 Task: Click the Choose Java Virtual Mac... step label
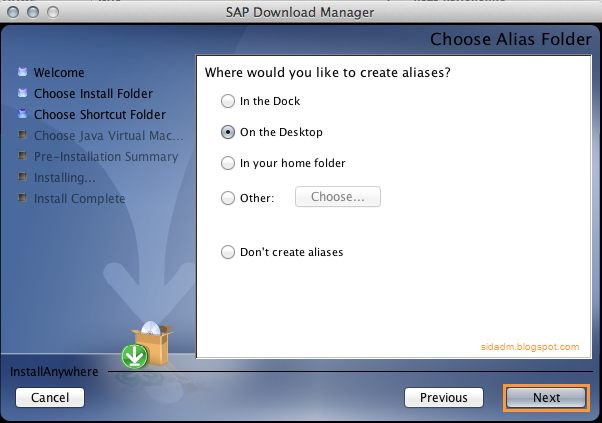pyautogui.click(x=109, y=136)
